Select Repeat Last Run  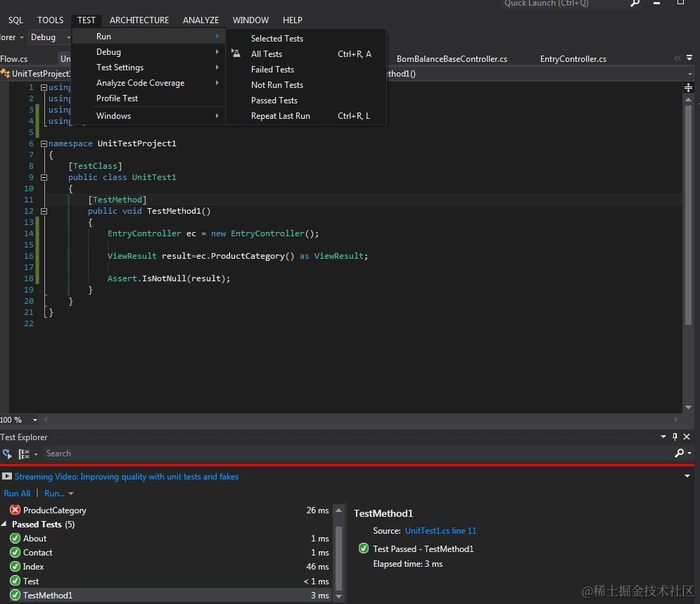[306, 116]
